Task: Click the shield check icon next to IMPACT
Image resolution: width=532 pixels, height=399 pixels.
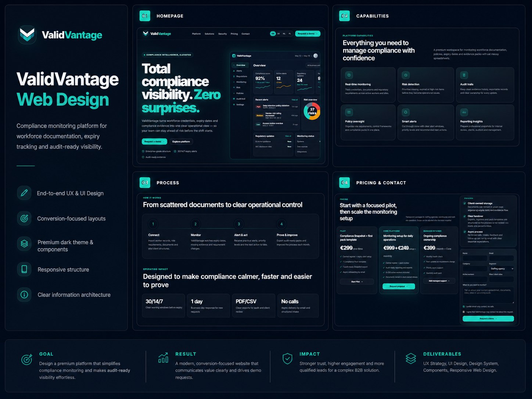Action: coord(287,359)
